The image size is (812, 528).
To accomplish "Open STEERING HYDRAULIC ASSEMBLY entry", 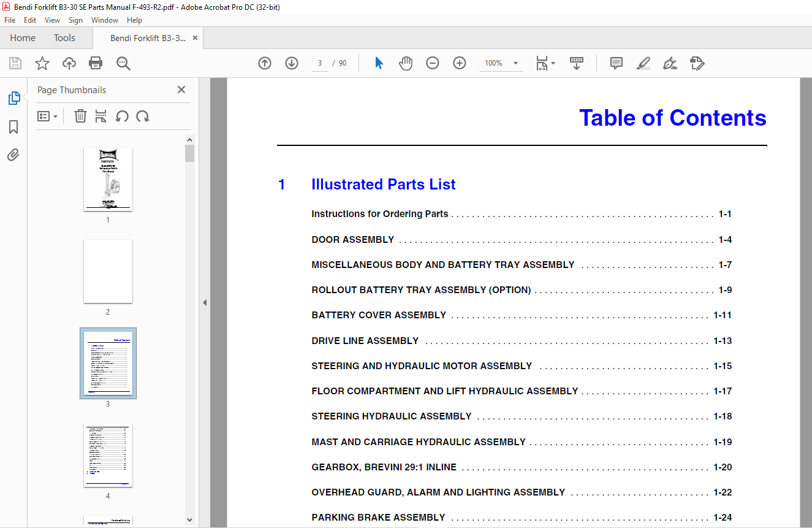I will point(522,416).
